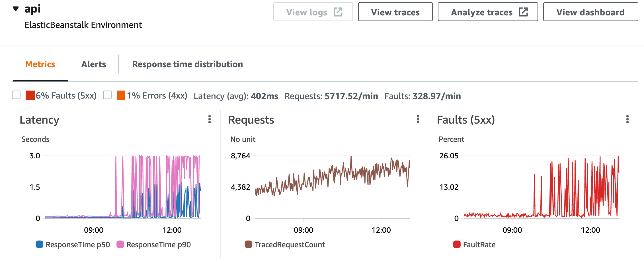Open the Response time distribution tab
This screenshot has height=262, width=644.
[187, 64]
